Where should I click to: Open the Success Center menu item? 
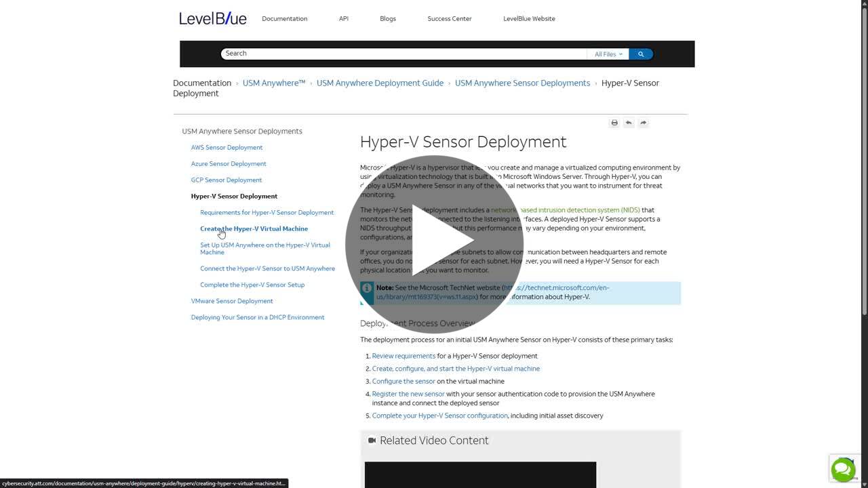point(449,19)
